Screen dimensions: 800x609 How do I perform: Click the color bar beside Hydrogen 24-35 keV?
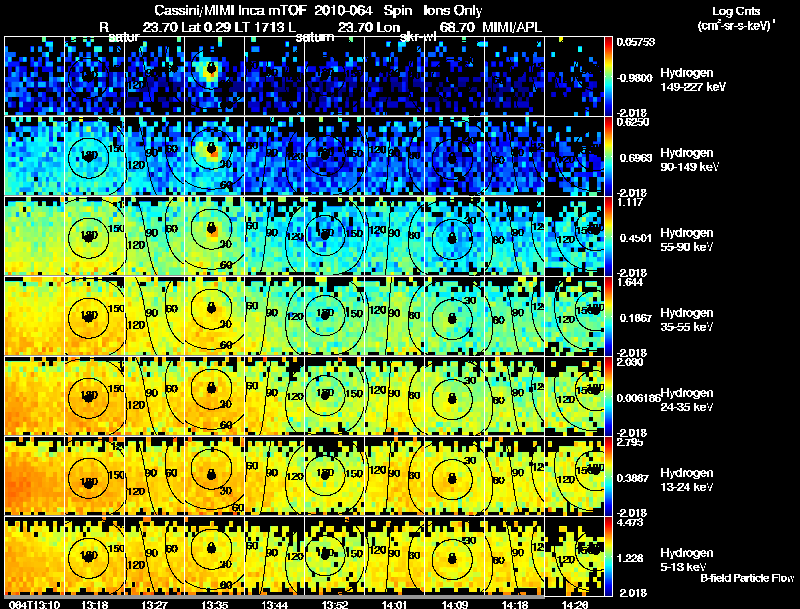pos(608,396)
